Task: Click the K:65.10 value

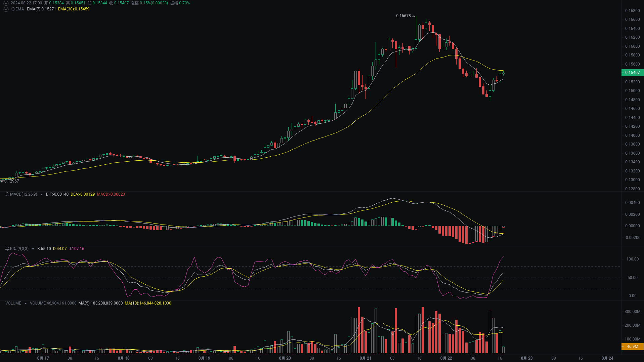Action: 44,249
